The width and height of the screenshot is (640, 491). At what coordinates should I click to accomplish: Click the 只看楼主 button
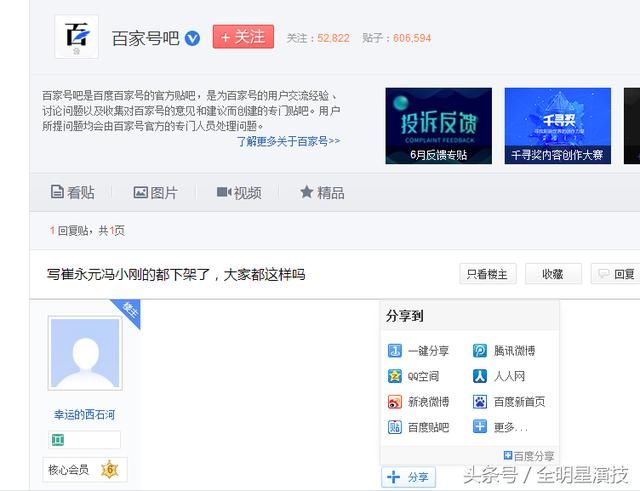pyautogui.click(x=488, y=274)
